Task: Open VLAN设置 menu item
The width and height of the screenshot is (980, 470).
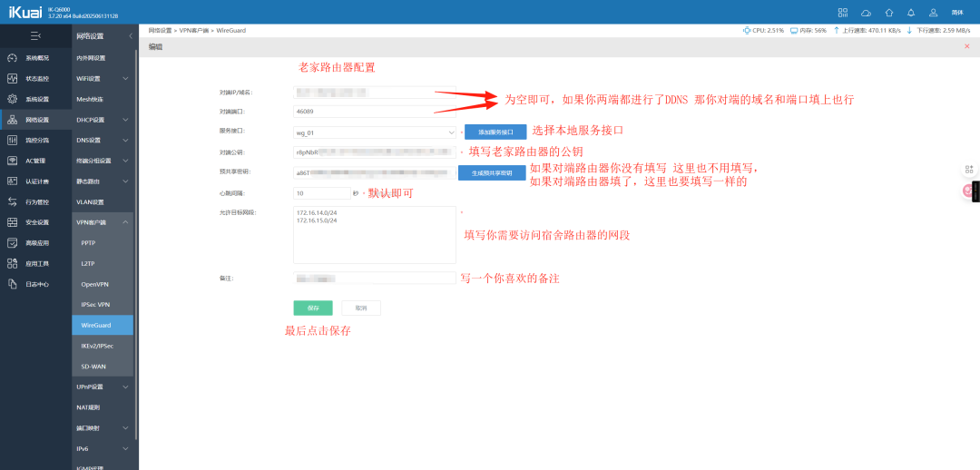Action: point(90,201)
